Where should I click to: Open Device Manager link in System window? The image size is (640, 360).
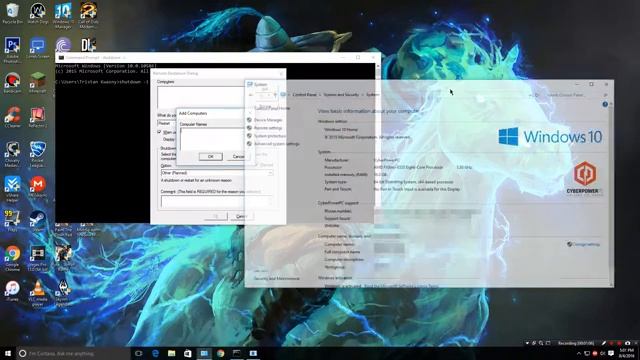(268, 120)
